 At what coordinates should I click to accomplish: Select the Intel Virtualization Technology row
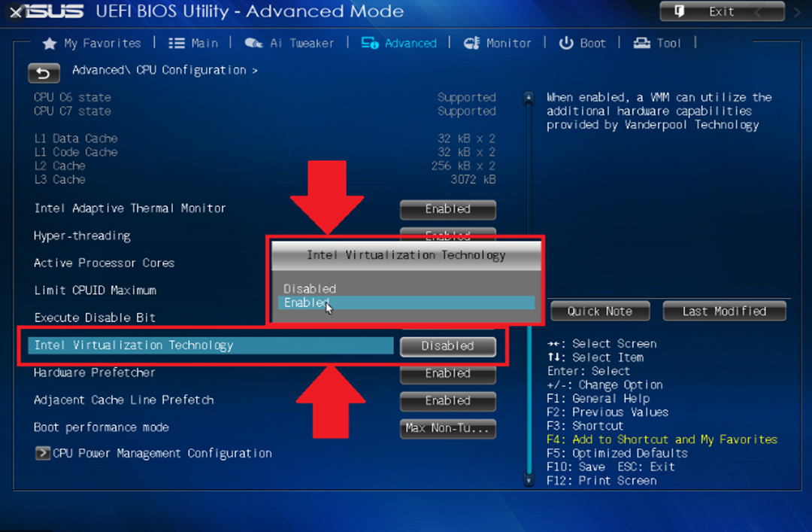tap(211, 345)
